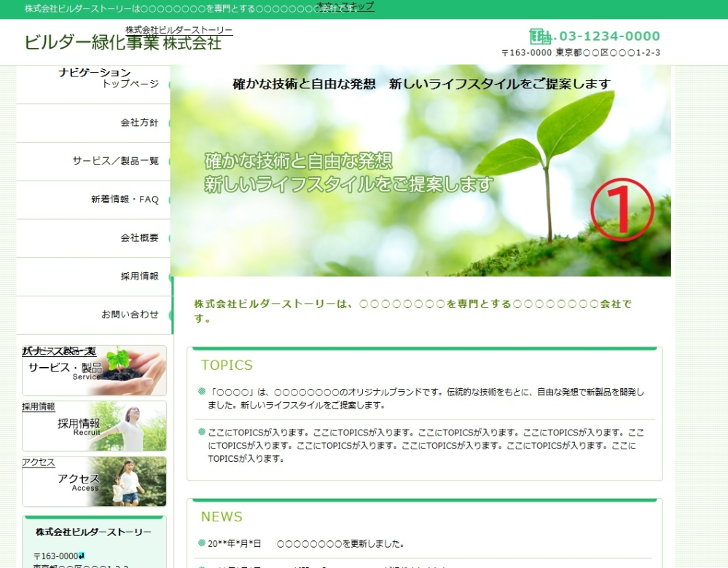Click phone number 03-1234-0000
This screenshot has height=568, width=728.
pos(609,36)
